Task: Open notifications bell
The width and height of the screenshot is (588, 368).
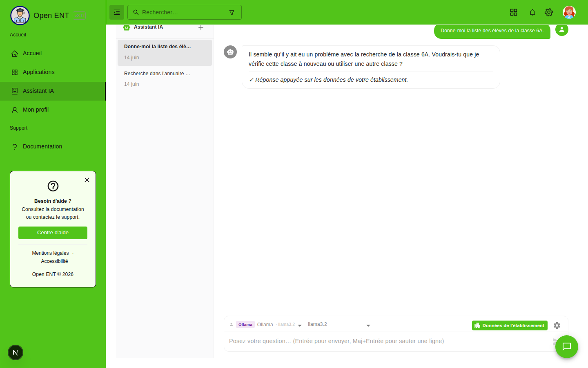Action: 532,12
